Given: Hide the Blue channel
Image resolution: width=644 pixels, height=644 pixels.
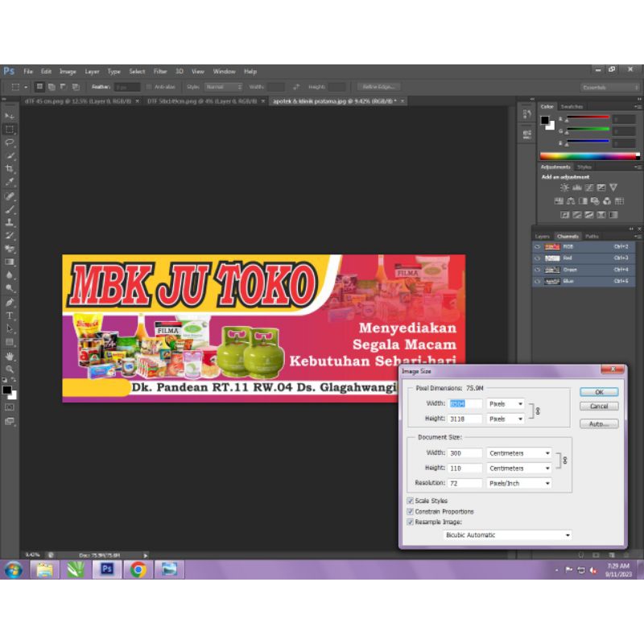Looking at the screenshot, I should point(537,280).
